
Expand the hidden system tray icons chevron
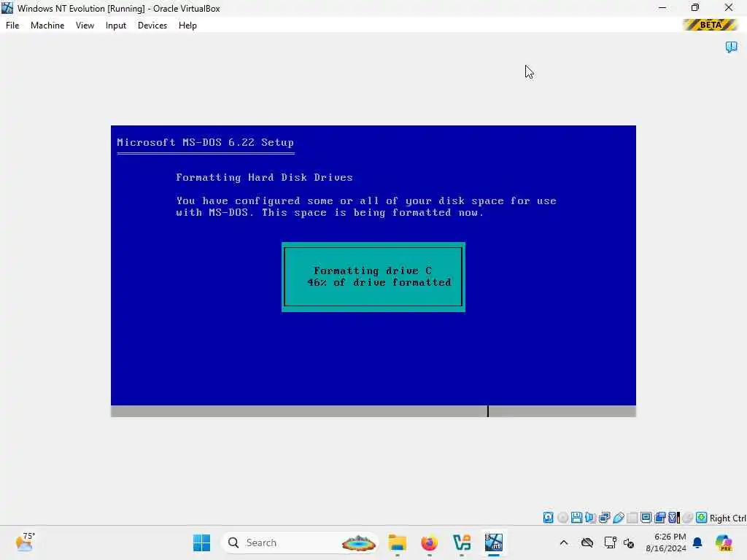(564, 542)
